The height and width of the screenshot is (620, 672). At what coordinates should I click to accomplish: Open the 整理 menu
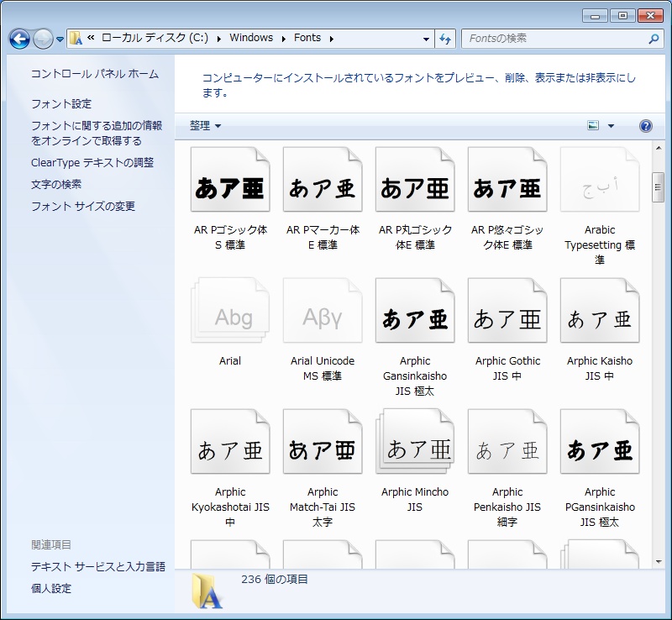(x=205, y=126)
